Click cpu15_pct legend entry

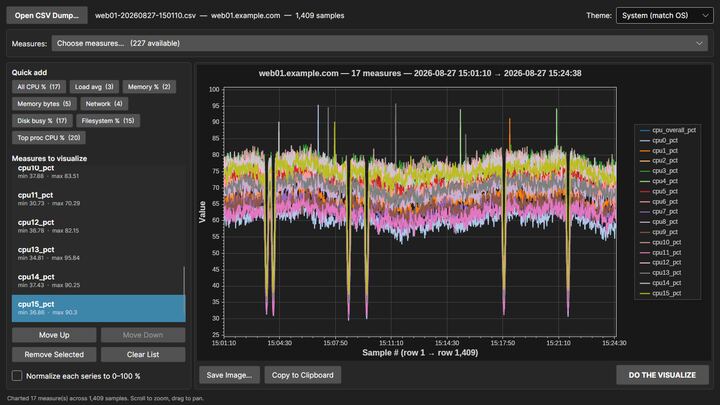point(661,293)
